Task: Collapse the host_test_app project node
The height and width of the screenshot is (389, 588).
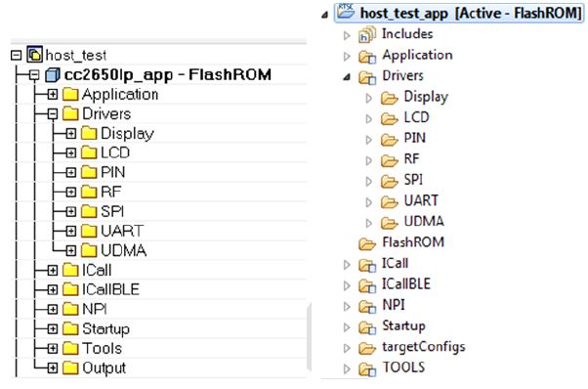Action: click(x=325, y=15)
